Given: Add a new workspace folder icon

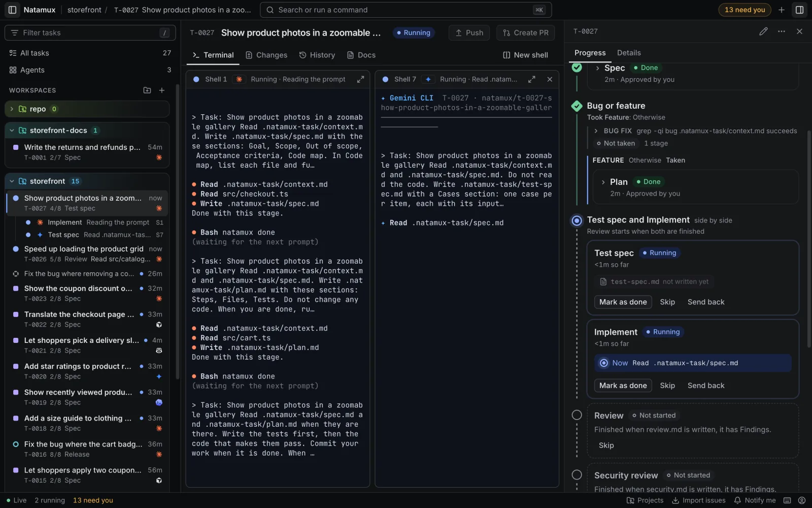Looking at the screenshot, I should (147, 90).
